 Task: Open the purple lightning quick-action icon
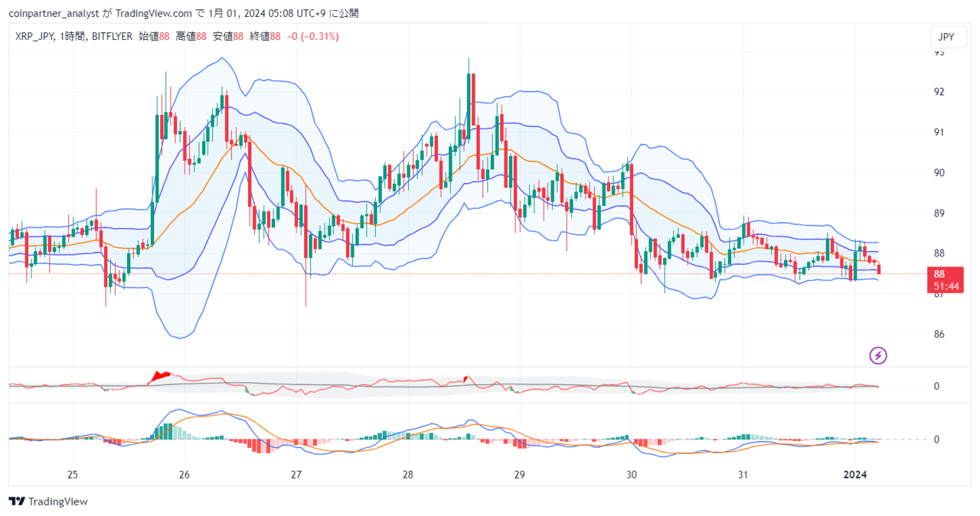click(877, 356)
